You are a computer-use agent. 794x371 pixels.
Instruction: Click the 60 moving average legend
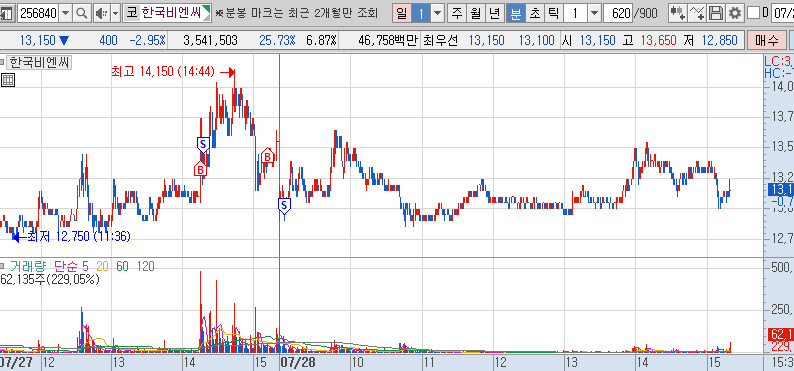coord(122,266)
